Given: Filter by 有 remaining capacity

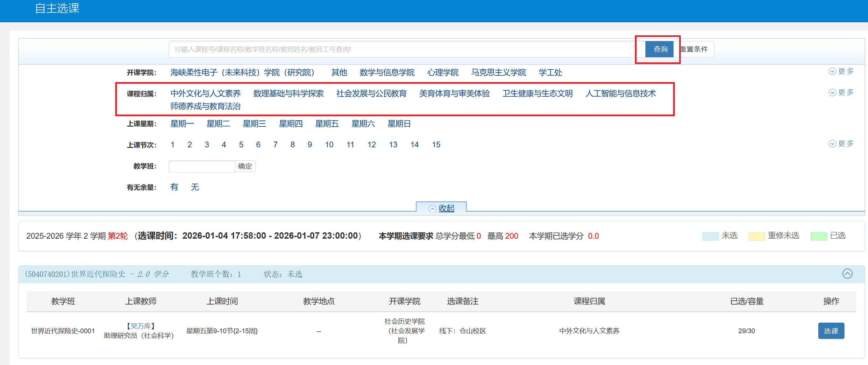Looking at the screenshot, I should tap(174, 187).
